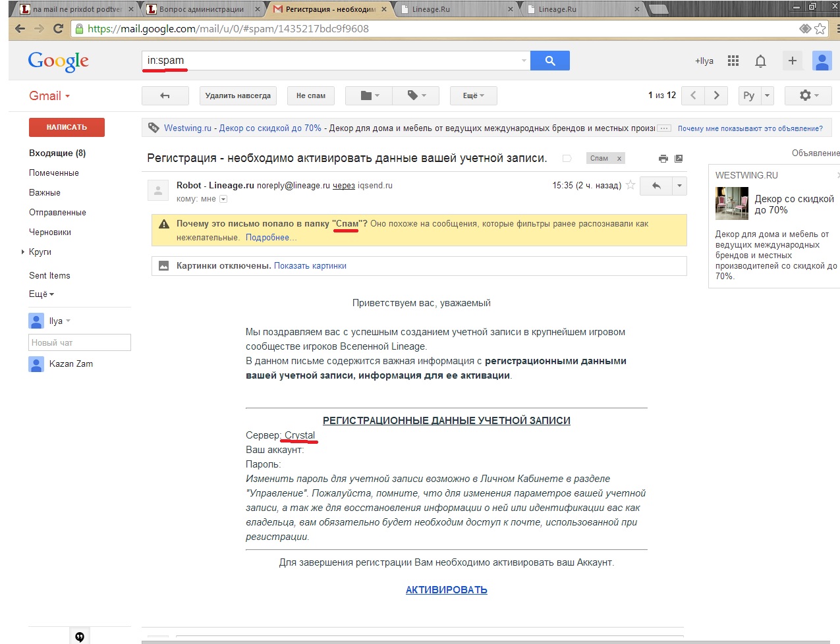840x644 pixels.
Task: Open the account avatar in the header
Action: [822, 61]
